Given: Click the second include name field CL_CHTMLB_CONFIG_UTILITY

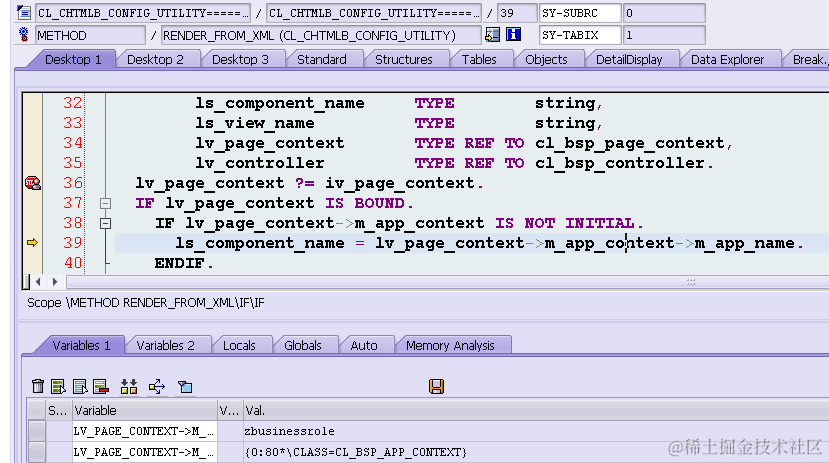Looking at the screenshot, I should point(374,13).
